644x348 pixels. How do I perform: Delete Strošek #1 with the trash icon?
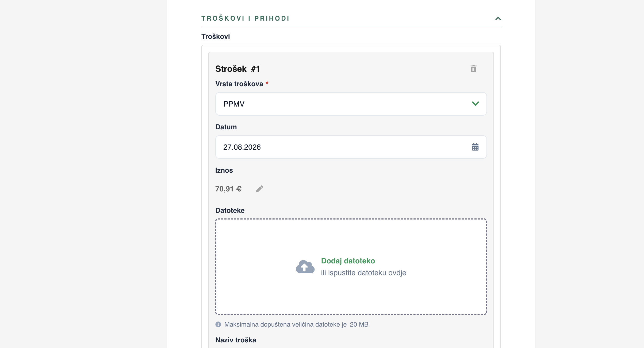click(x=473, y=69)
